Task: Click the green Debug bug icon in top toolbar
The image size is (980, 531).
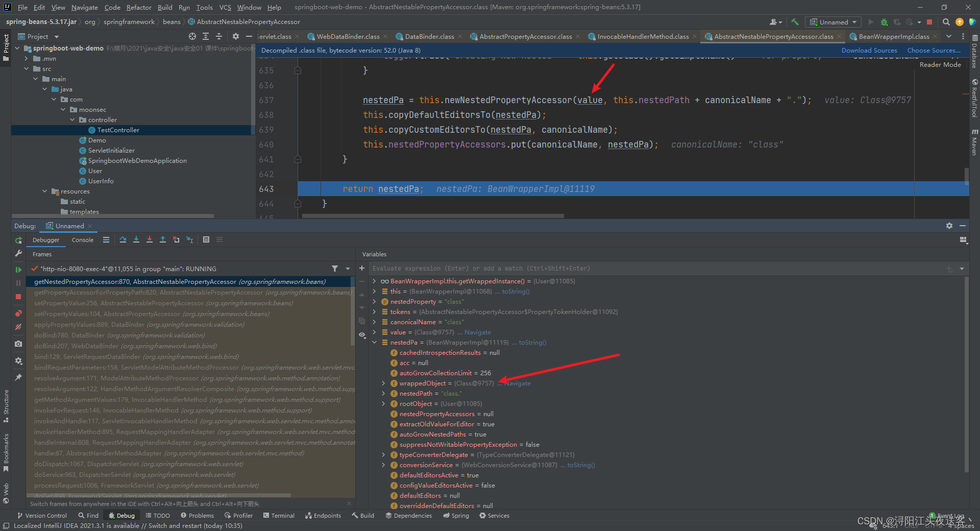Action: click(885, 22)
